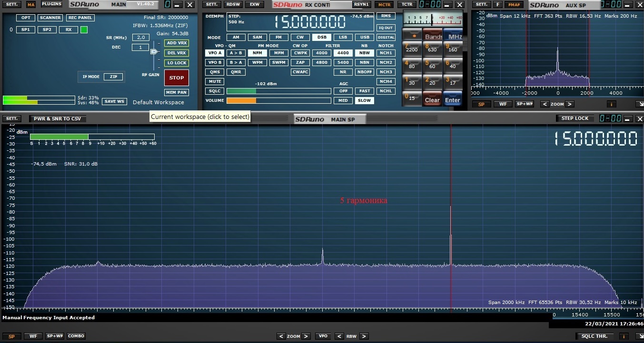644x343 pixels.
Task: Click the green indicator square next to RX
Action: point(84,29)
